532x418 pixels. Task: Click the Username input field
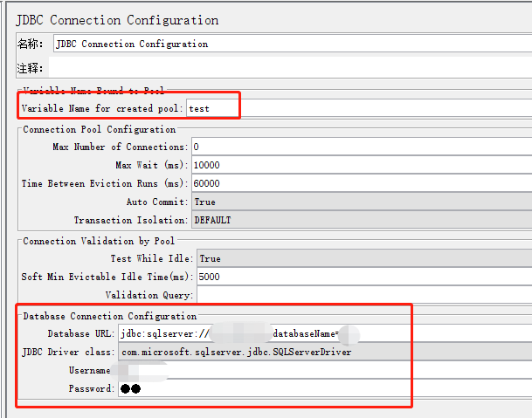pos(262,370)
